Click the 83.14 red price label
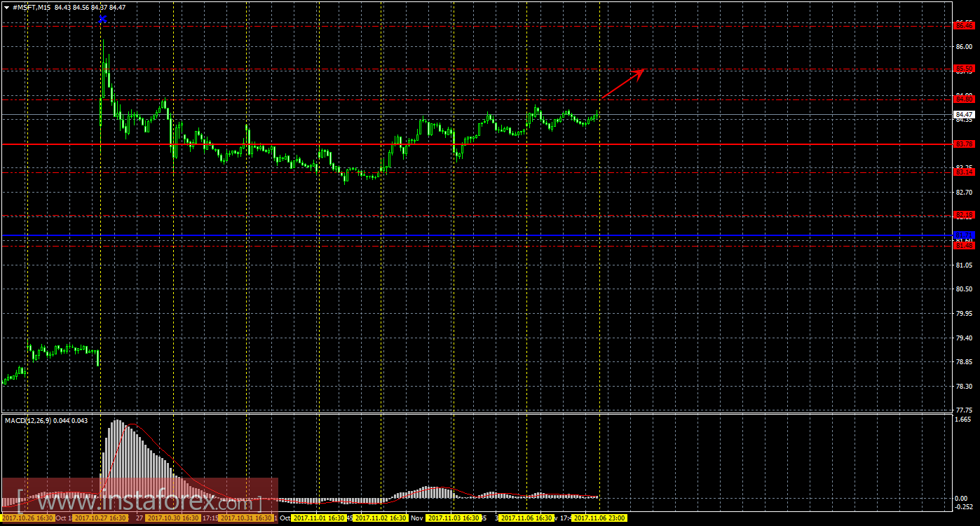Image resolution: width=980 pixels, height=526 pixels. [x=965, y=172]
